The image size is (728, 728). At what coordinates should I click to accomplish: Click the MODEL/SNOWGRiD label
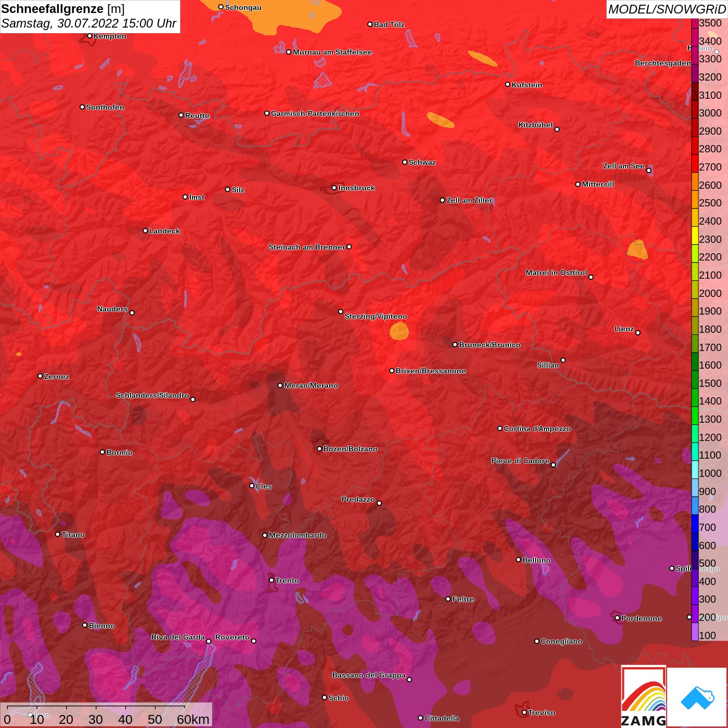point(667,9)
